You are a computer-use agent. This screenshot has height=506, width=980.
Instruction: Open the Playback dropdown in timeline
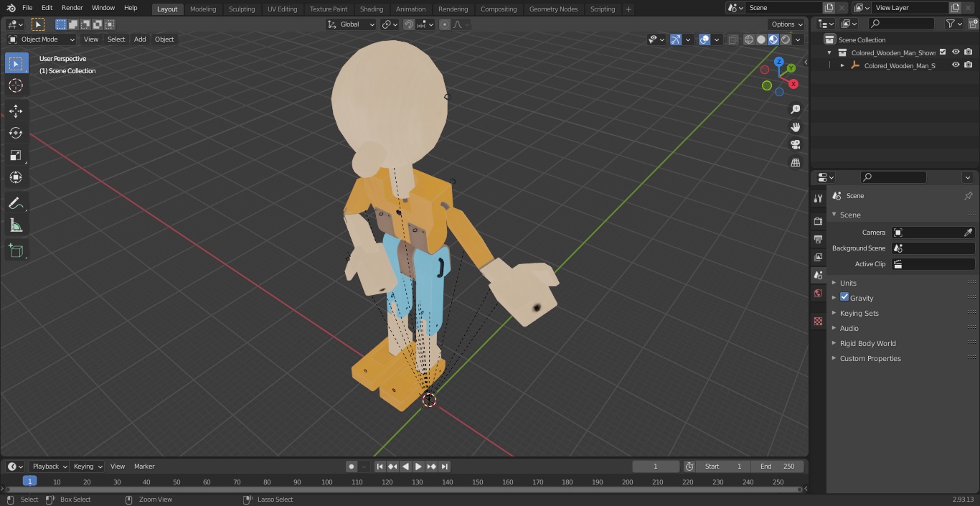coord(50,467)
